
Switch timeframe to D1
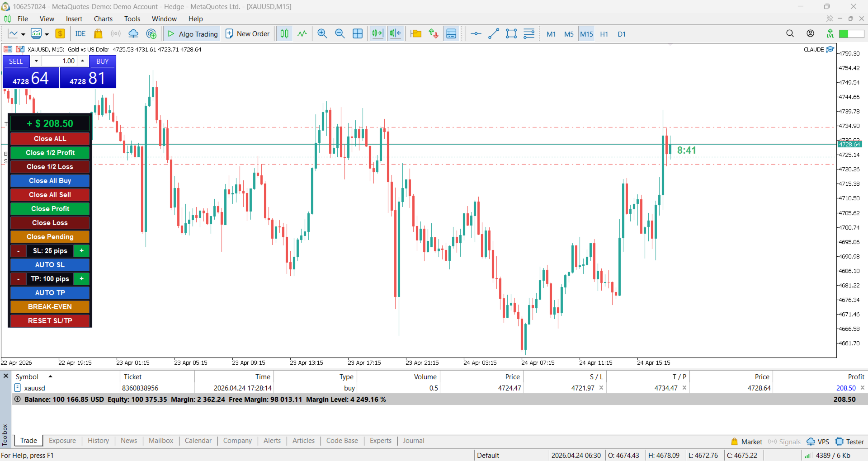click(622, 34)
